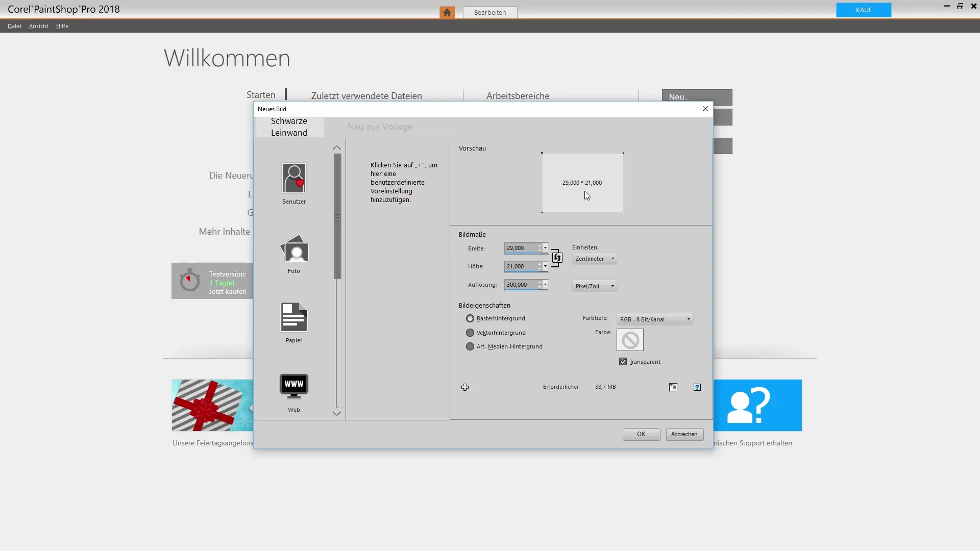The height and width of the screenshot is (551, 980).
Task: Click OK to create image
Action: (641, 434)
